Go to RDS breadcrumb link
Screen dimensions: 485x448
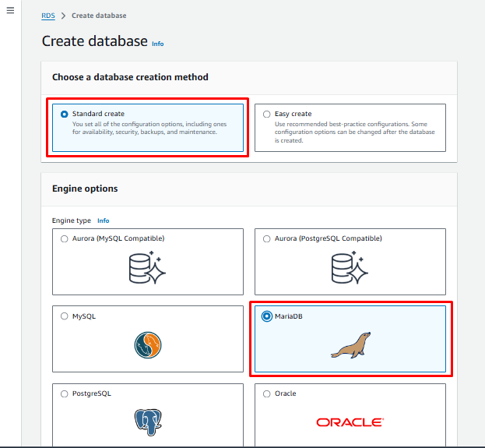point(48,16)
